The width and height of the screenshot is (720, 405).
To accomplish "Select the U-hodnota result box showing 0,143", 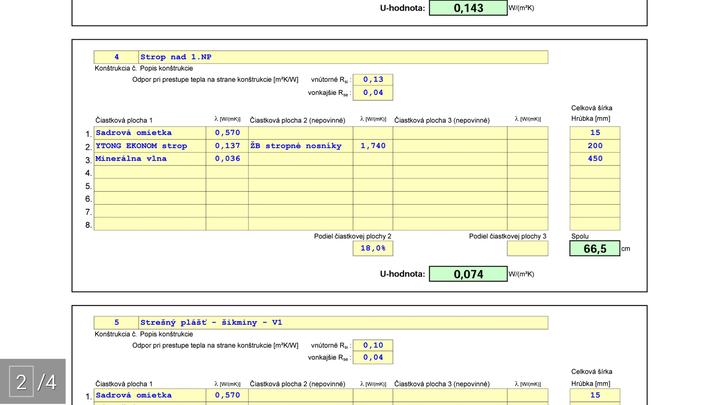I will [468, 8].
